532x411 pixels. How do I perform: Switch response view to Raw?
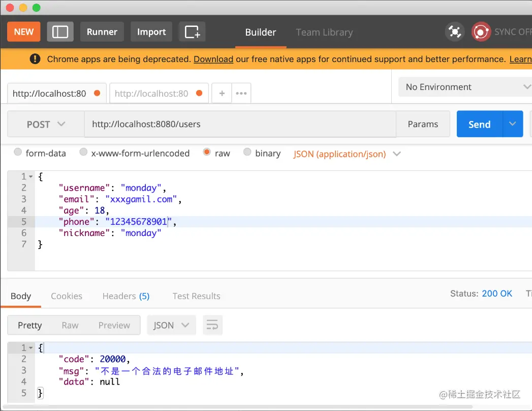click(70, 325)
